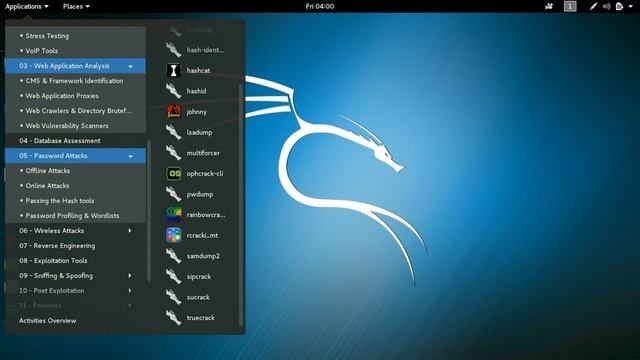Expand the 10 - Post Exploitation arrow
640x360 pixels.
click(130, 291)
